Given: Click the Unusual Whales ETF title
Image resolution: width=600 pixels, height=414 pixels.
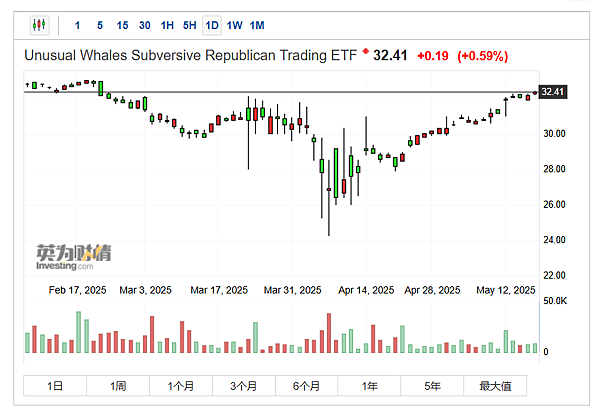Looking at the screenshot, I should tap(191, 55).
